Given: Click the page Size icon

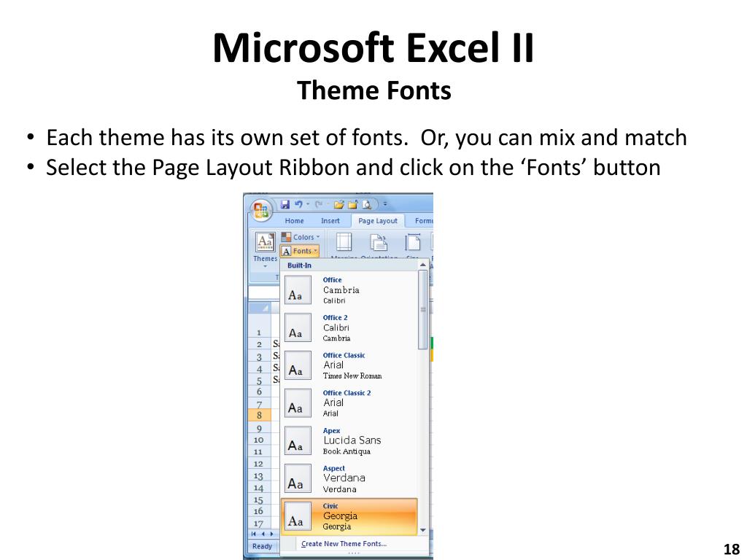Looking at the screenshot, I should pyautogui.click(x=413, y=242).
